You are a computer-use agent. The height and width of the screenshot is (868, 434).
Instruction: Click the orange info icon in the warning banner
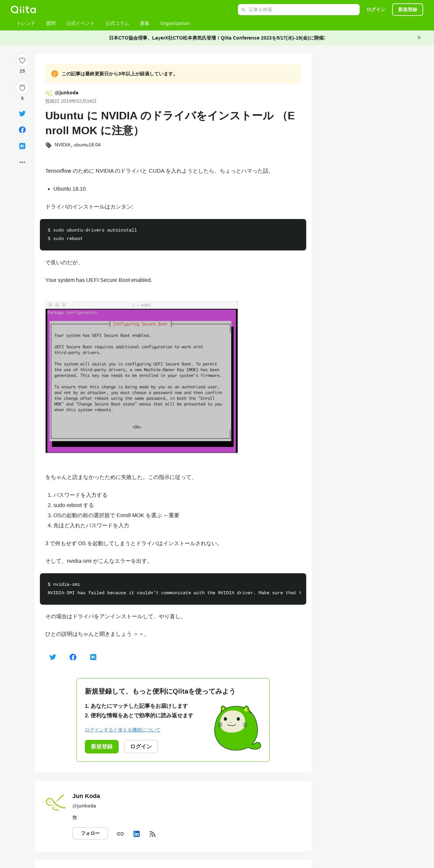[x=55, y=74]
